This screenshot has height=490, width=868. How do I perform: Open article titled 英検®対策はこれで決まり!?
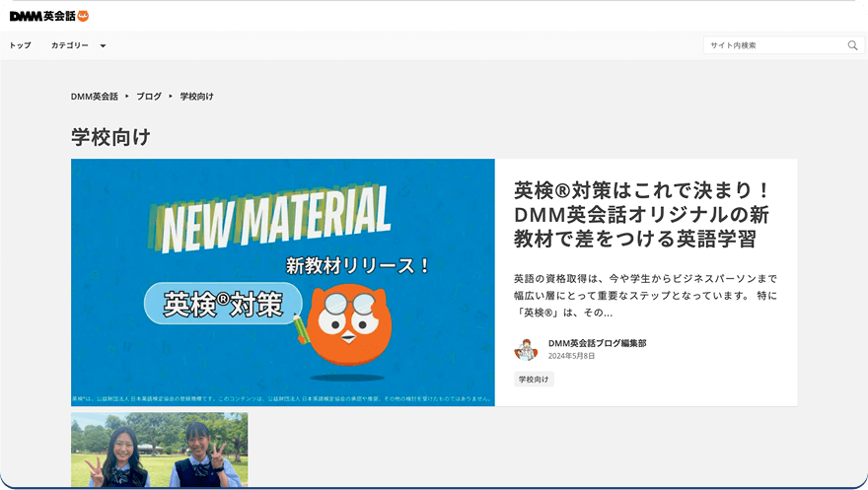pyautogui.click(x=641, y=215)
